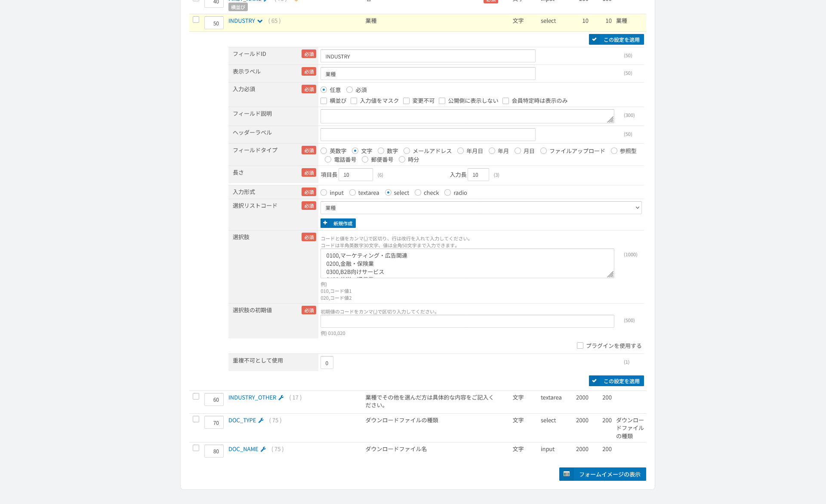Select the 任意 radio option
The height and width of the screenshot is (504, 826).
[324, 90]
